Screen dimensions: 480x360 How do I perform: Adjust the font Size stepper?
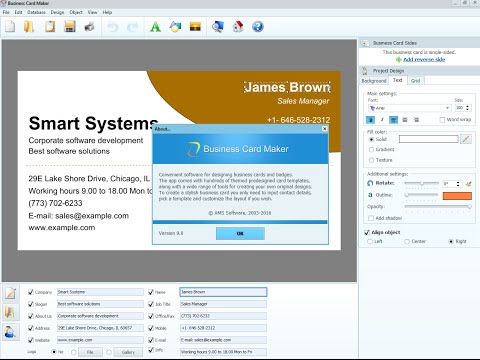(x=467, y=108)
